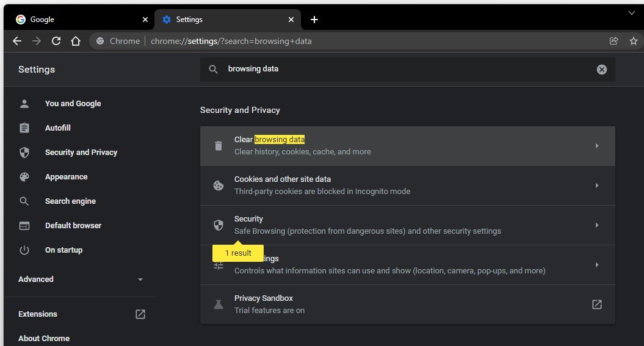
Task: Select Appearance in settings sidebar
Action: (66, 177)
